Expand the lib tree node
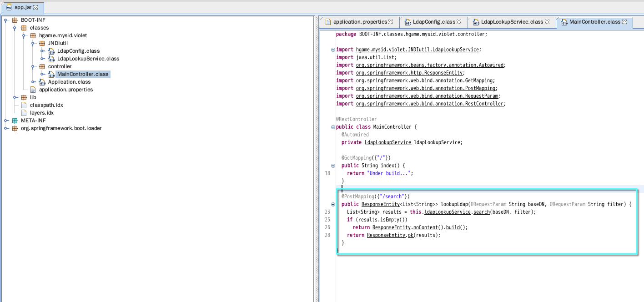The height and width of the screenshot is (302, 644). 15,97
